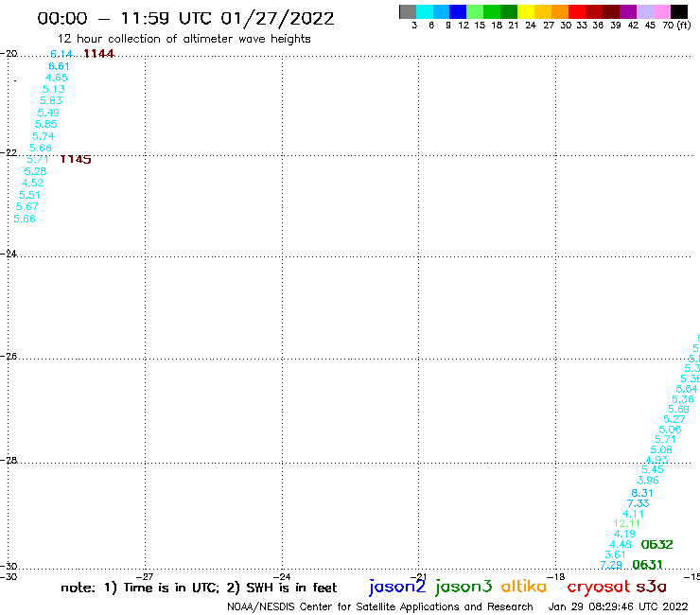
Task: Click the yellow 24 ft legend swatch
Action: pyautogui.click(x=526, y=11)
